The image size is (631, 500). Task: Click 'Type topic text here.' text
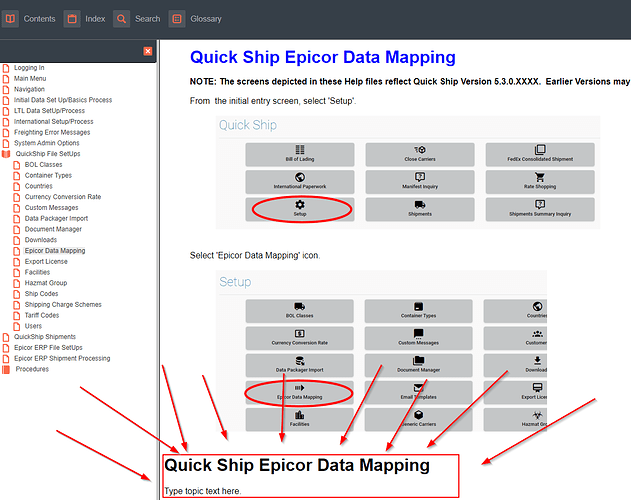[x=202, y=491]
